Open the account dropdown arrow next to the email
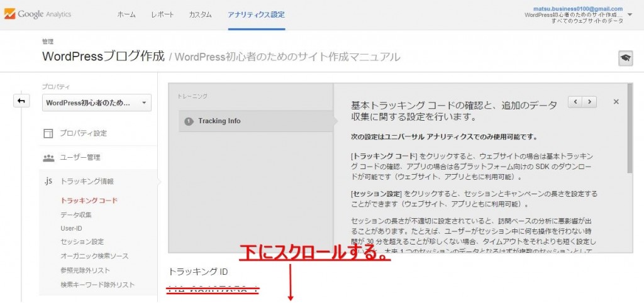Image resolution: width=644 pixels, height=303 pixels. [630, 14]
